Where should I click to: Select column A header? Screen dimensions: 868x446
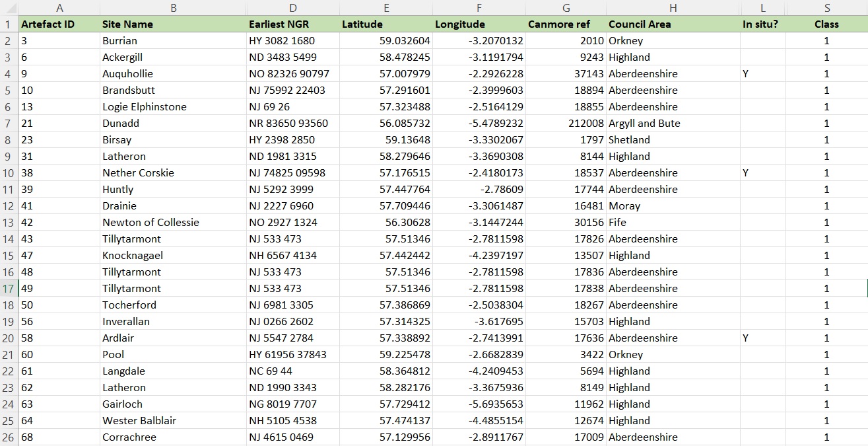59,8
